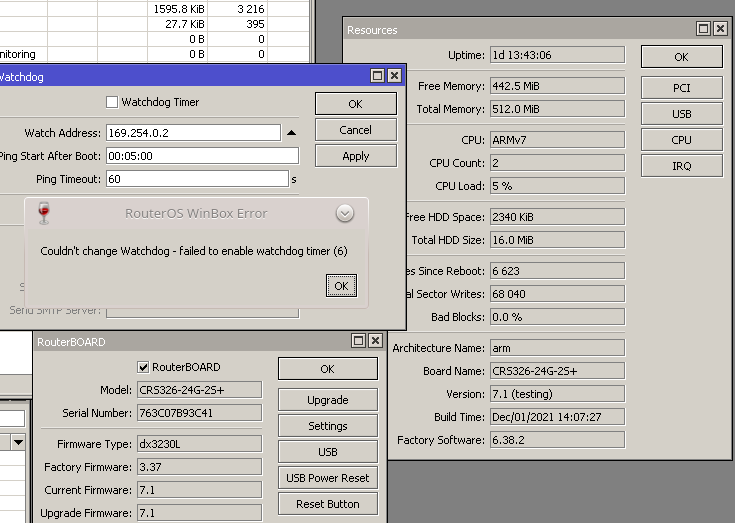Select the CPU Count value 2
The width and height of the screenshot is (735, 523).
[557, 163]
